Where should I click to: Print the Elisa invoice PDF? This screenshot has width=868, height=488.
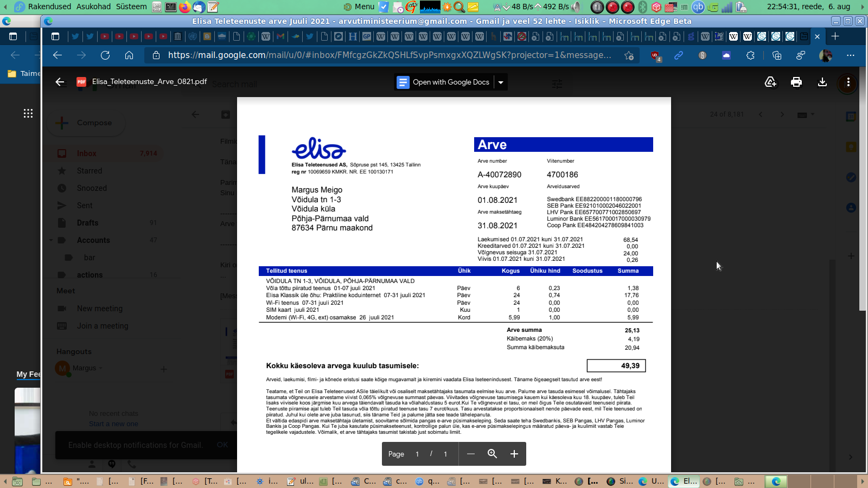tap(796, 82)
